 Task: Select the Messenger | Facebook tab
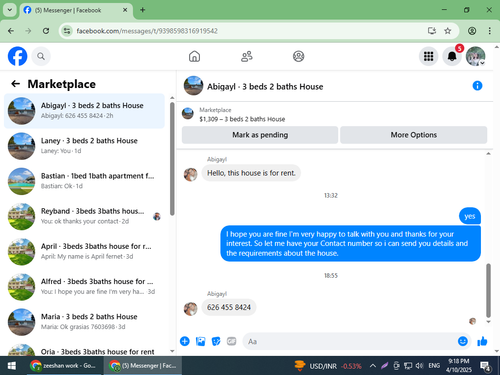(76, 10)
